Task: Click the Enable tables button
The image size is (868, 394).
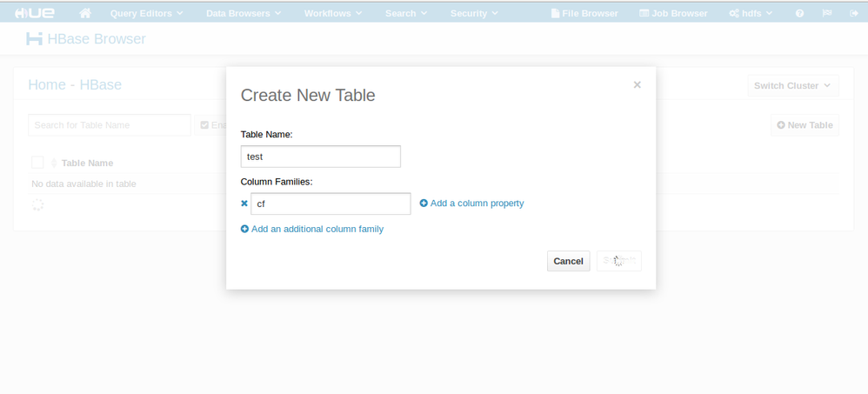Action: 210,125
